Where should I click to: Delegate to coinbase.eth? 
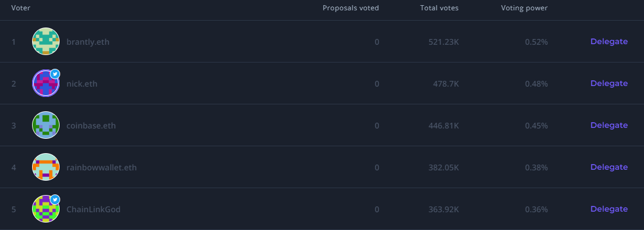click(608, 126)
